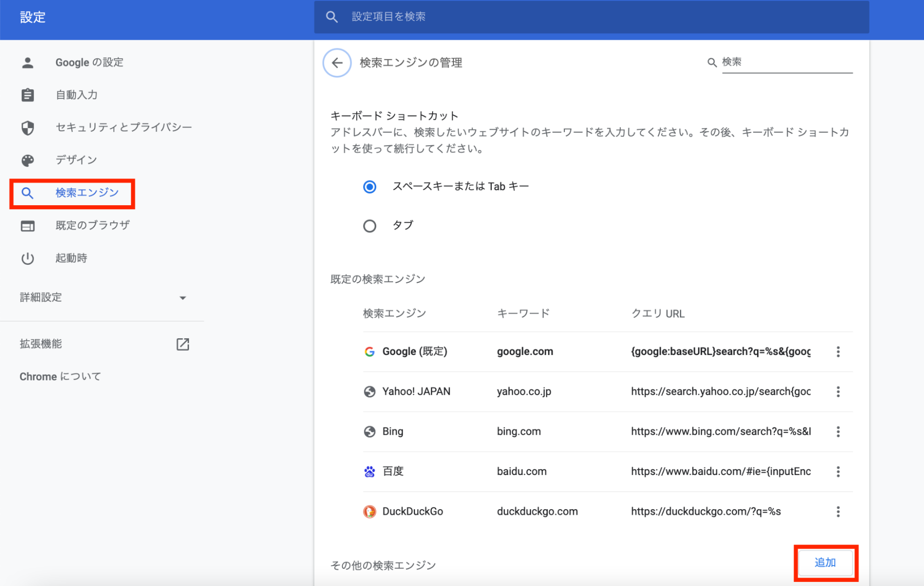Click the duckduckgo.com keyword cell
The width and height of the screenshot is (924, 586).
537,512
